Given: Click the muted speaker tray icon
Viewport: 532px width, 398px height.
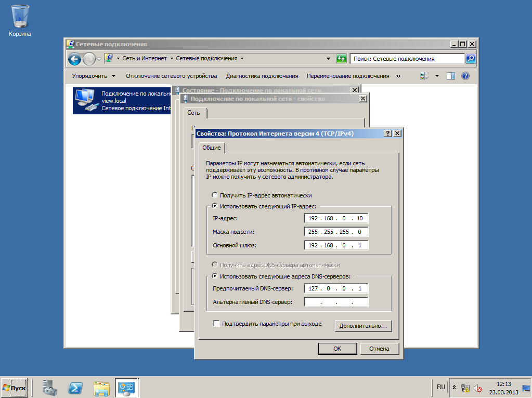Looking at the screenshot, I should [478, 388].
